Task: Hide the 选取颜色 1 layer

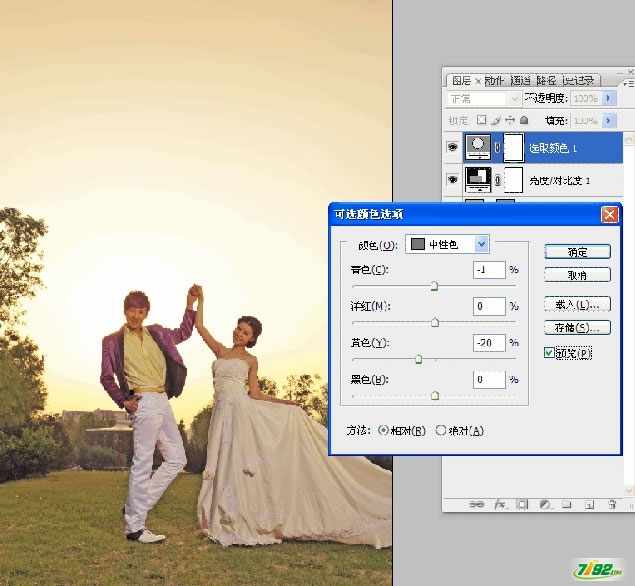Action: click(452, 147)
